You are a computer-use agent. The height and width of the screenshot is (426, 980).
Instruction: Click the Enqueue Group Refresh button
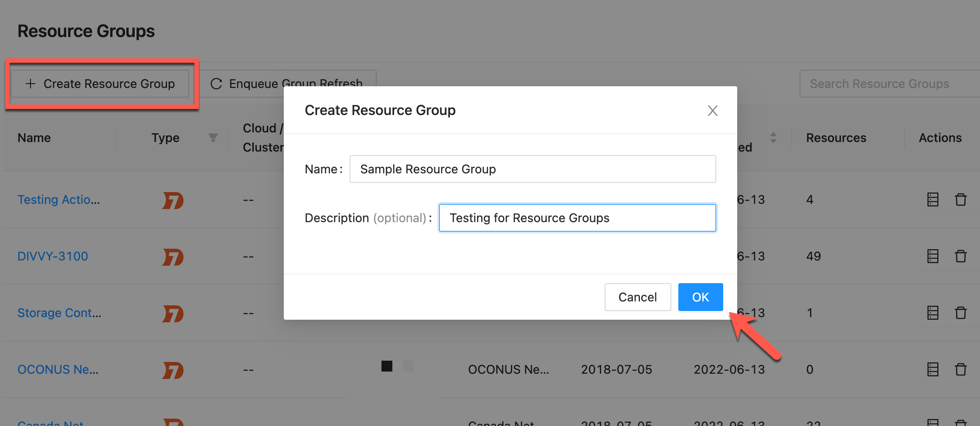[287, 84]
